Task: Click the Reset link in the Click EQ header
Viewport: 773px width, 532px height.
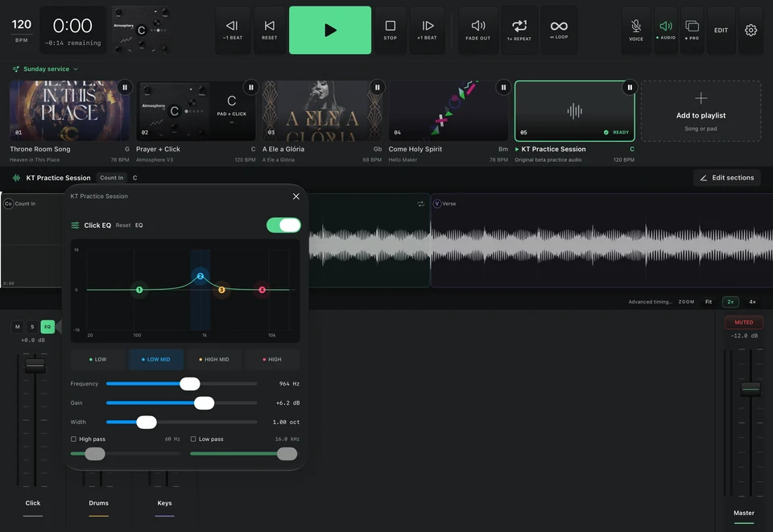Action: (122, 225)
